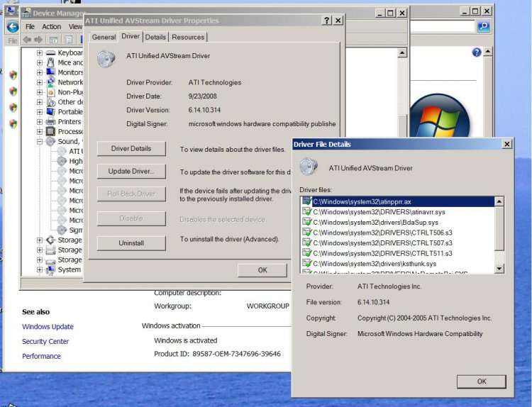
Task: Expand the Portable devices node
Action: pyautogui.click(x=40, y=112)
